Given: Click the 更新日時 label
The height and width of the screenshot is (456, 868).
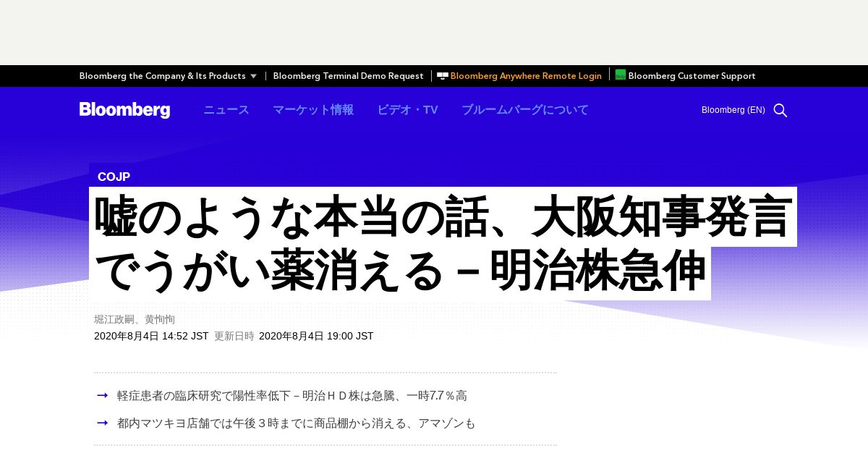Looking at the screenshot, I should 234,336.
